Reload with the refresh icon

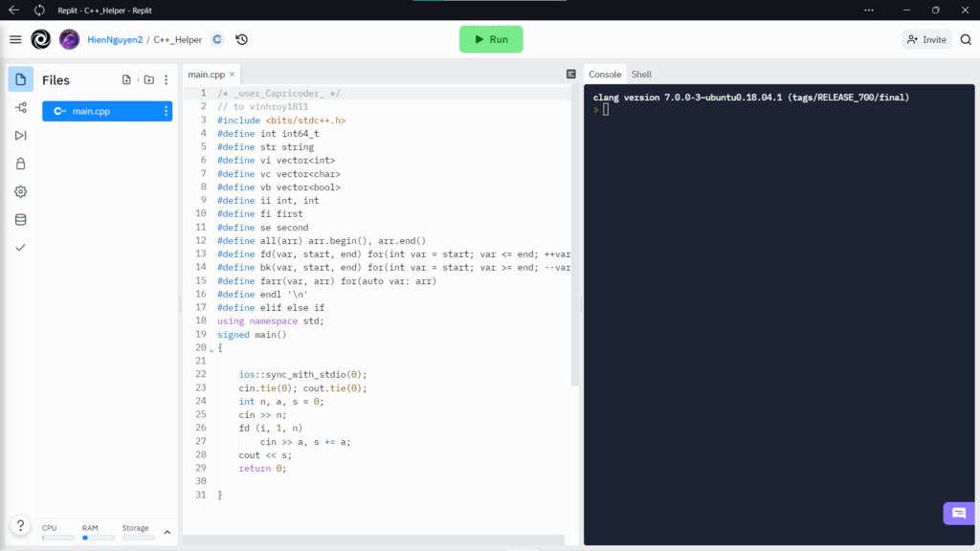39,10
